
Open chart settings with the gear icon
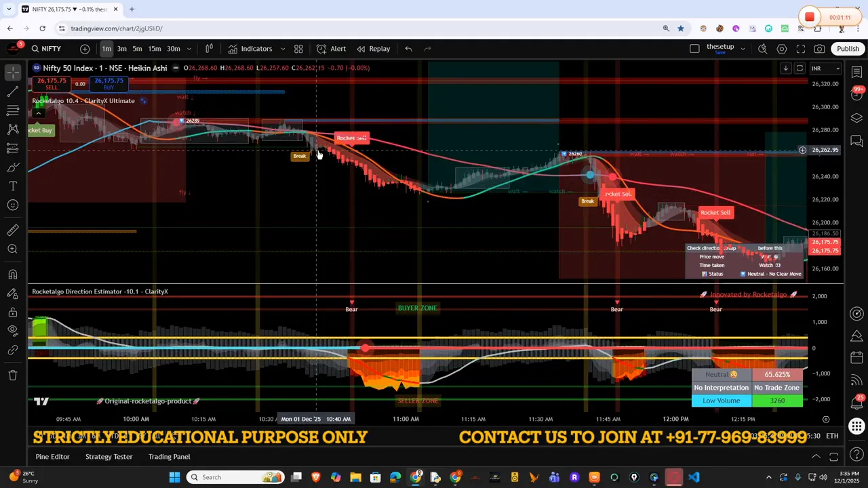pyautogui.click(x=782, y=48)
